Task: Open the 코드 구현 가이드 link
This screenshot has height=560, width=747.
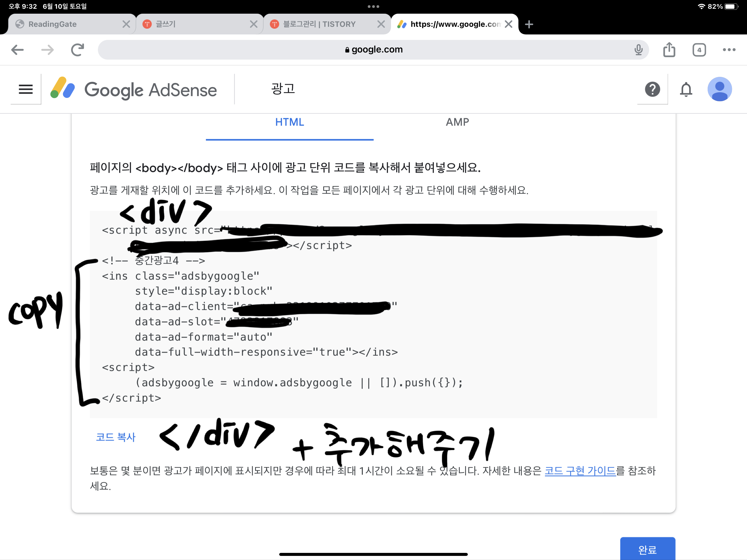Action: point(580,471)
